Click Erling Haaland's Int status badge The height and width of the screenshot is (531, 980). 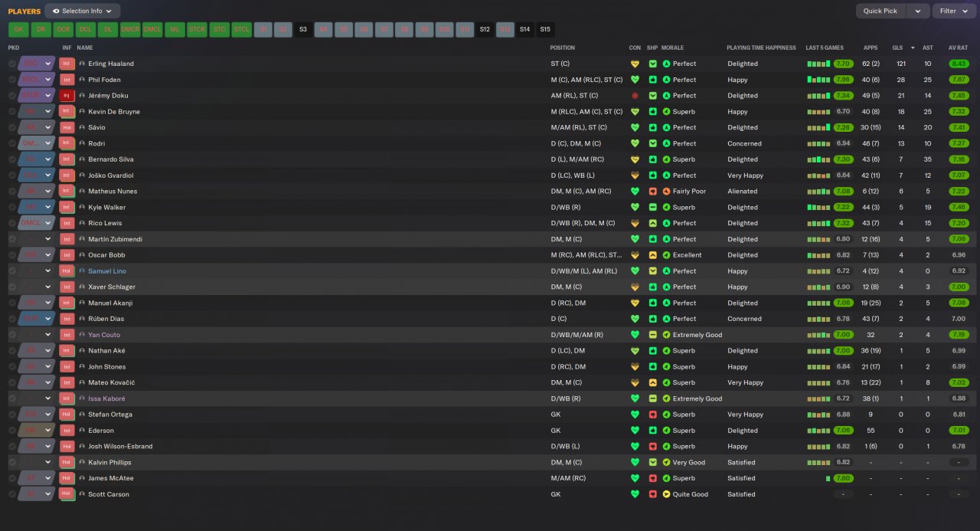click(67, 64)
